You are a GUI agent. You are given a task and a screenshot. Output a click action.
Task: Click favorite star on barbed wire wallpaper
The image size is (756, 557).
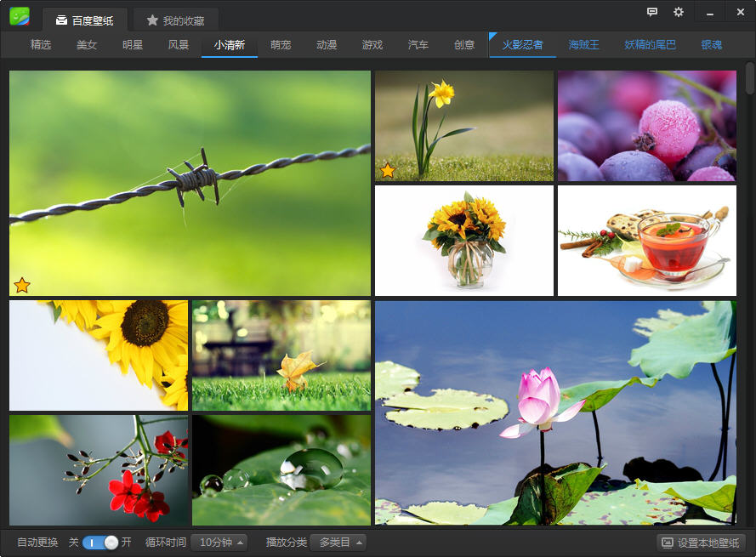[22, 285]
